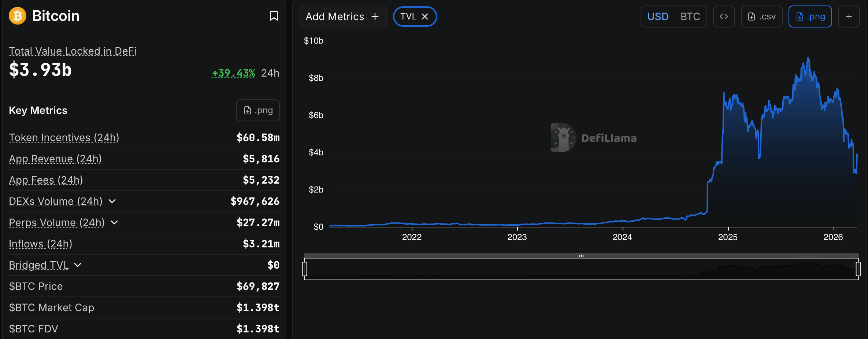Download Key Metrics as .png
The height and width of the screenshot is (339, 868).
point(258,110)
